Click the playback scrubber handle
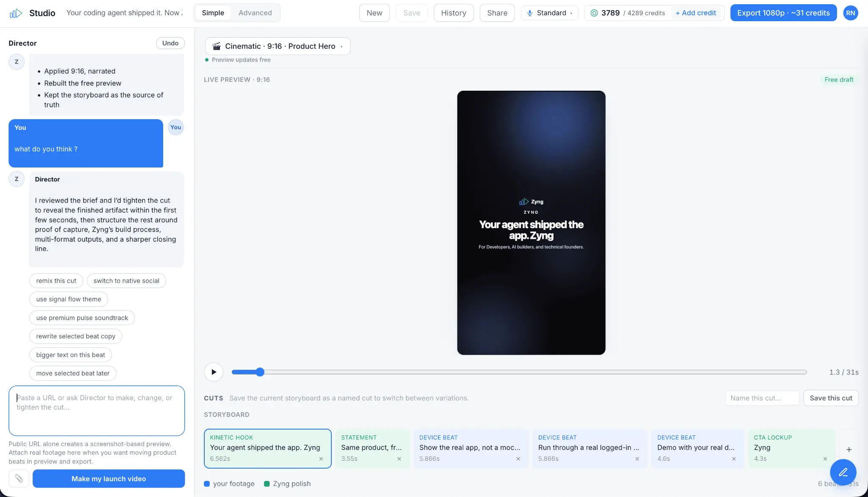The height and width of the screenshot is (497, 868). coord(260,372)
